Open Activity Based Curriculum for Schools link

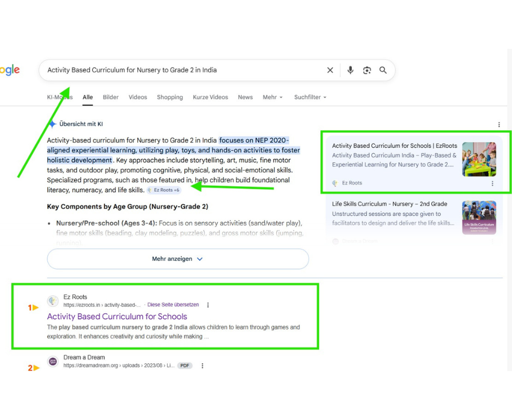117,316
